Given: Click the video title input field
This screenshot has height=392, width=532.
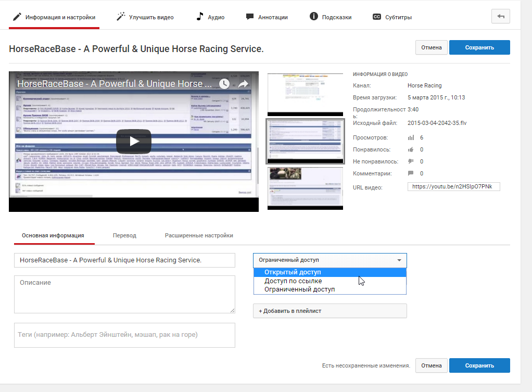Looking at the screenshot, I should click(124, 260).
